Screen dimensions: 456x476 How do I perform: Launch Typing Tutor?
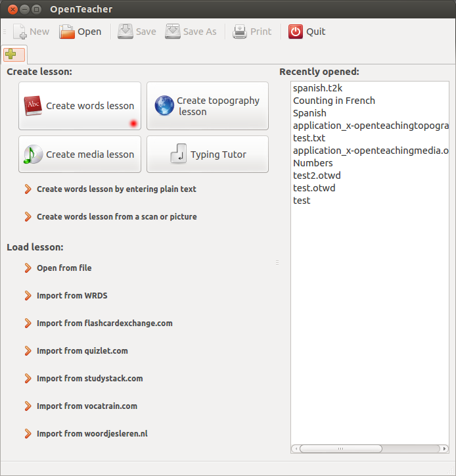[208, 155]
